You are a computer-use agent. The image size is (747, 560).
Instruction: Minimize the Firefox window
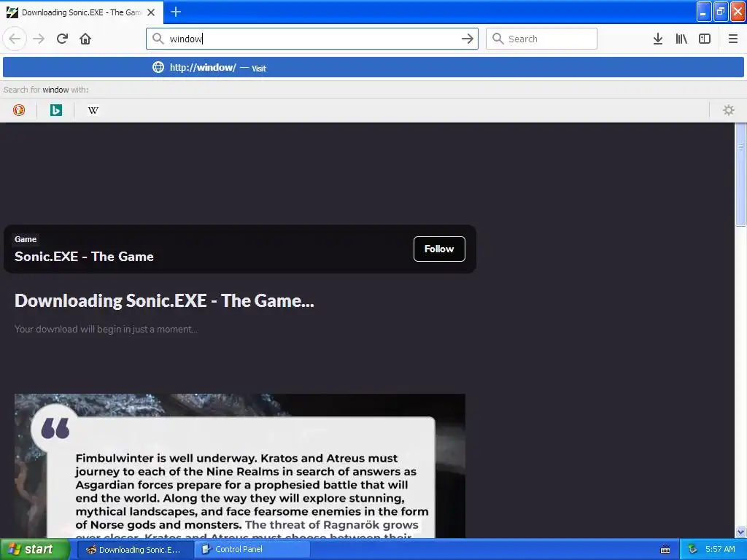[x=704, y=12]
